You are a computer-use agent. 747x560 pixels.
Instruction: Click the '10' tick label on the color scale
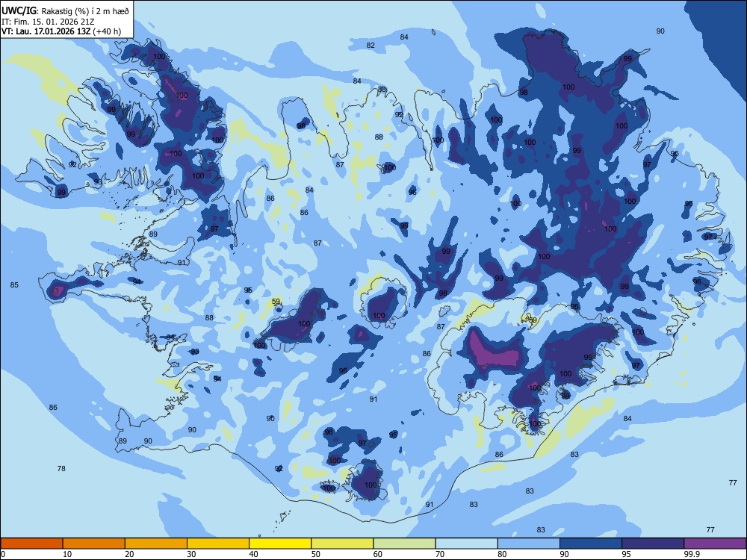67,554
